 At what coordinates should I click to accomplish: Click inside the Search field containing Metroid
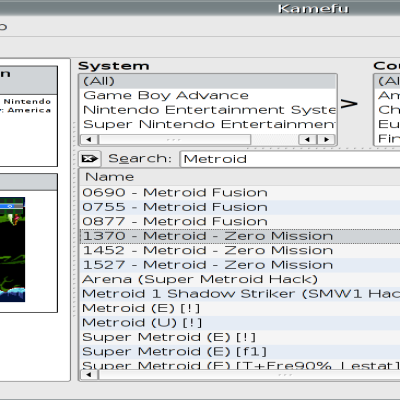290,159
